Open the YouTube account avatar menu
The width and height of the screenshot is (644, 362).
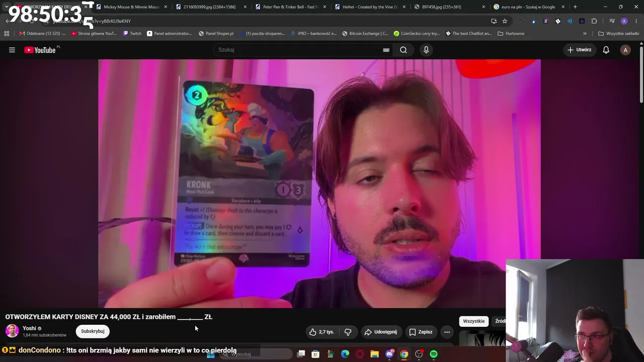click(625, 50)
